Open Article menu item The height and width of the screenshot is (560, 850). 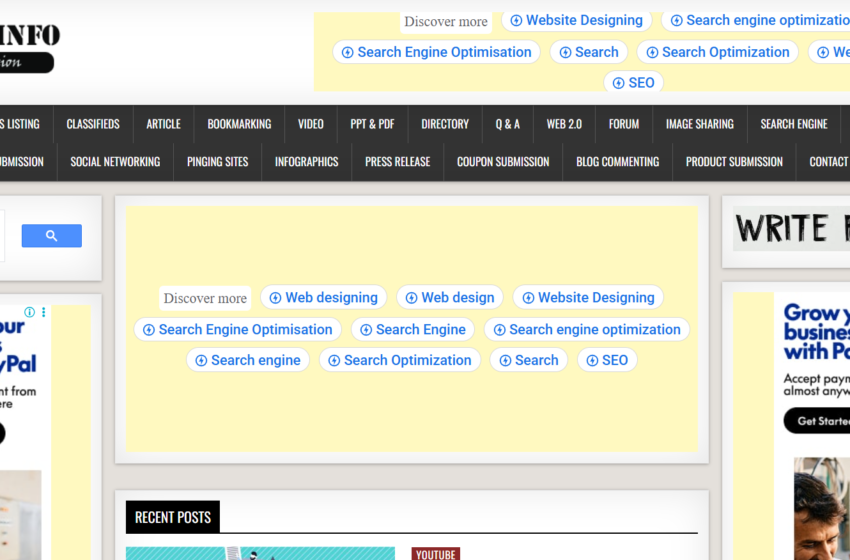coord(163,124)
